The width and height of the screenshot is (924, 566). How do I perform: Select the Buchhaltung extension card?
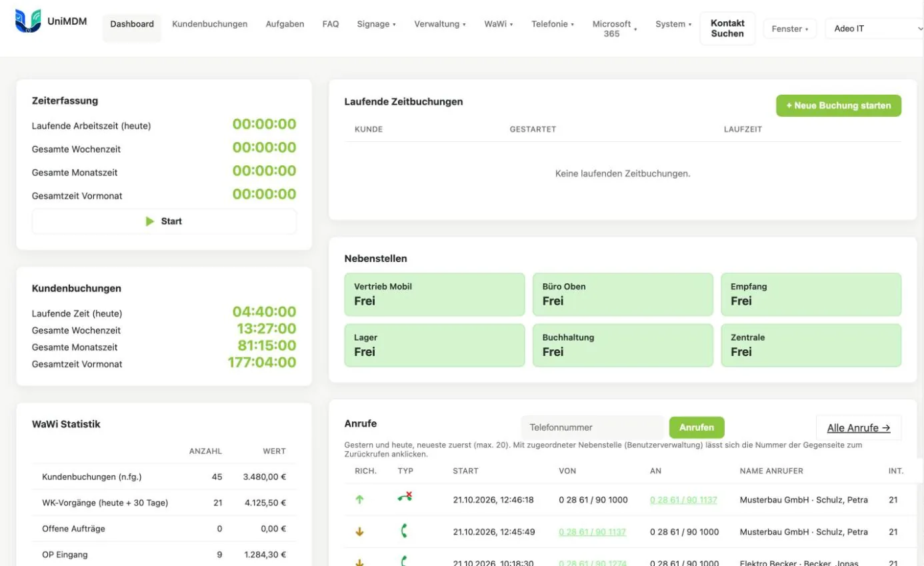point(623,345)
